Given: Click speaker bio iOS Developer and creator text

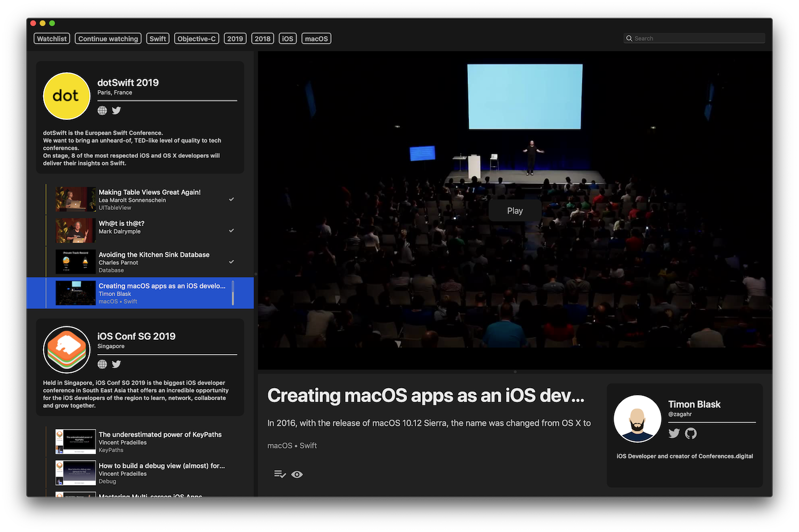Looking at the screenshot, I should 684,456.
